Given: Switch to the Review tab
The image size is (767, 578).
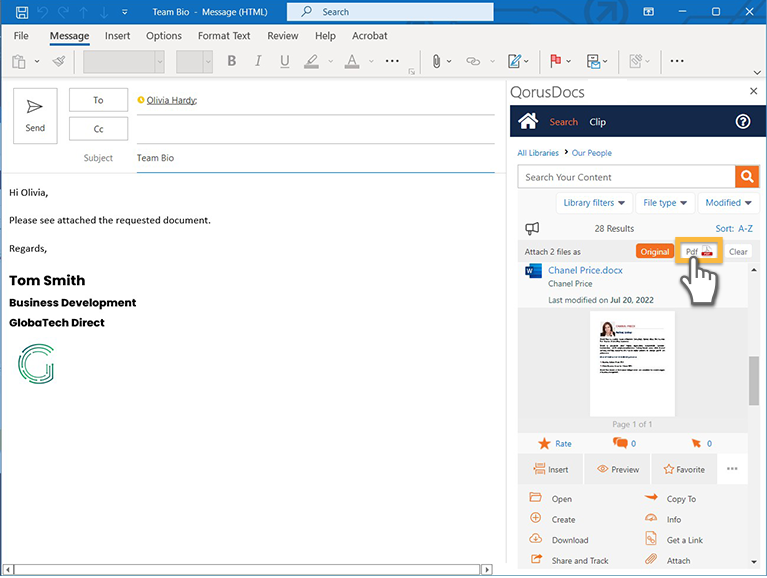Looking at the screenshot, I should 283,36.
